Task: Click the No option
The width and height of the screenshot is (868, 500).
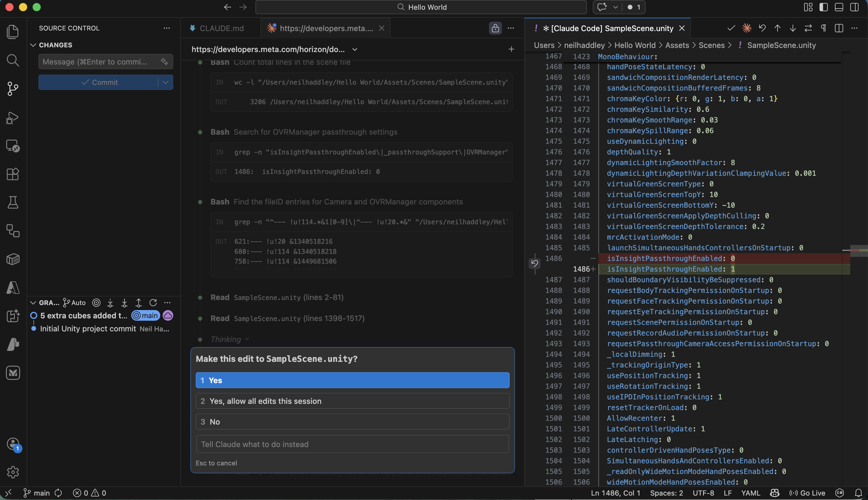Action: (x=352, y=422)
